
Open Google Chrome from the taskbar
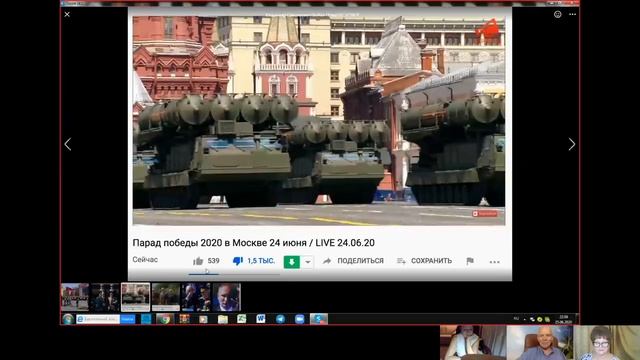(165, 319)
